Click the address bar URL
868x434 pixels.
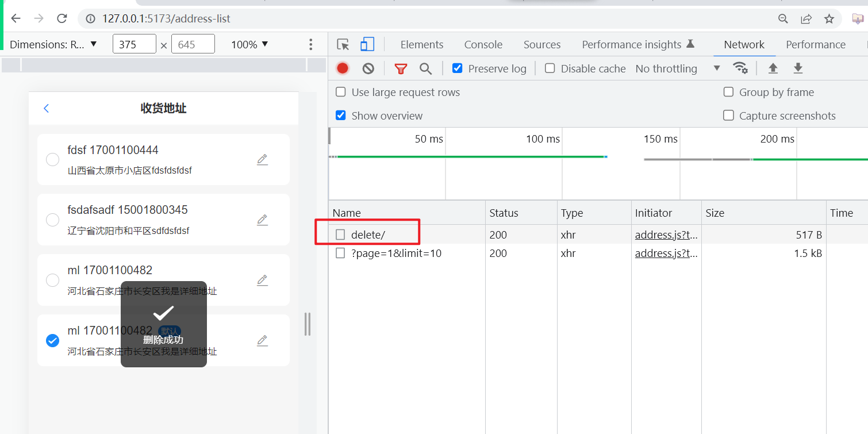166,18
